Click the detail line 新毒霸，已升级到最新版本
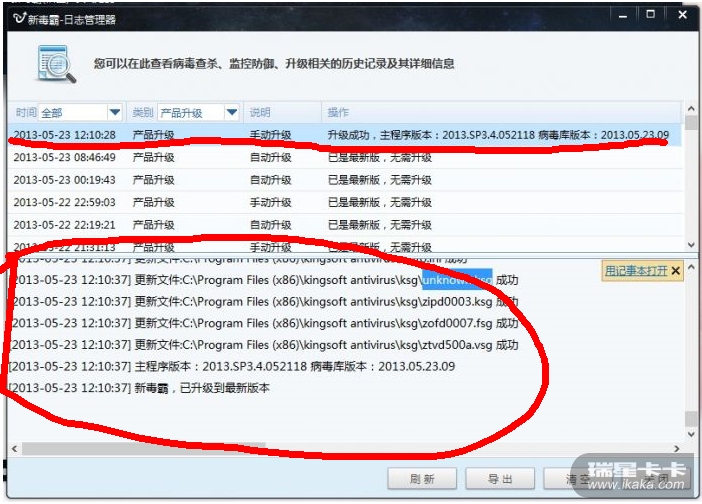This screenshot has width=702, height=504. (x=139, y=388)
